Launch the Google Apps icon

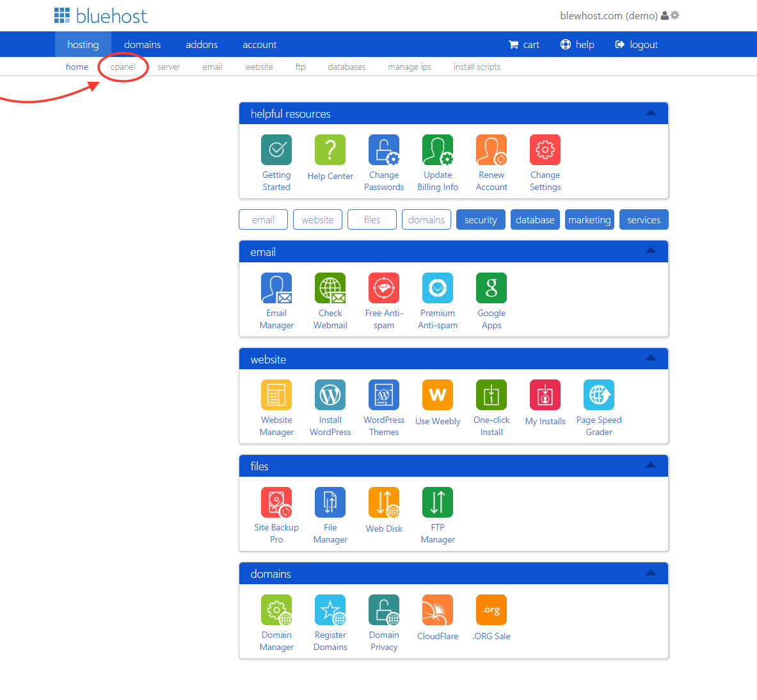[x=491, y=288]
